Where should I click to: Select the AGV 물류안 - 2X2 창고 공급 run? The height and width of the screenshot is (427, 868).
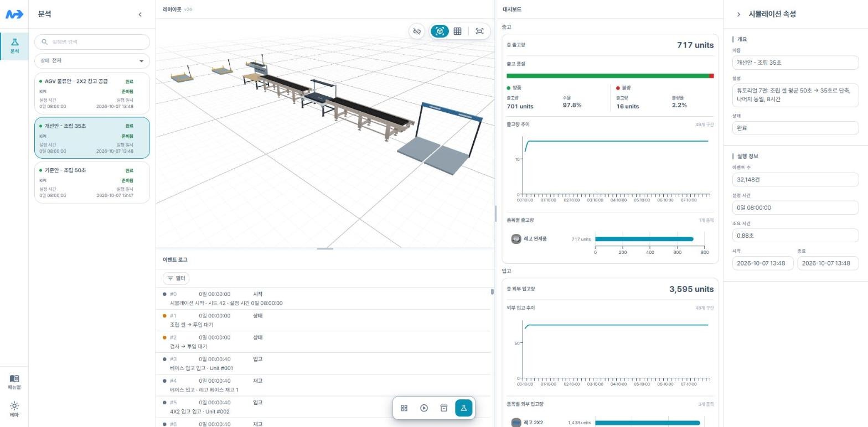coord(92,93)
